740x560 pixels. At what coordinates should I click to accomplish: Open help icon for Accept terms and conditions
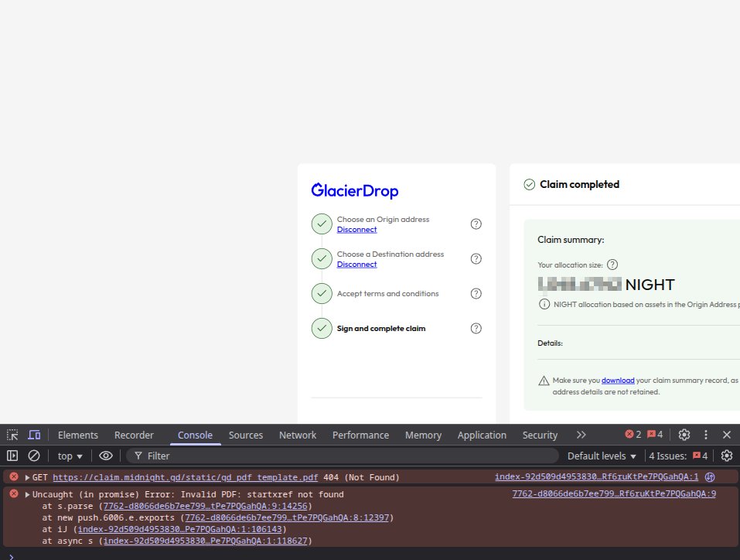point(476,294)
